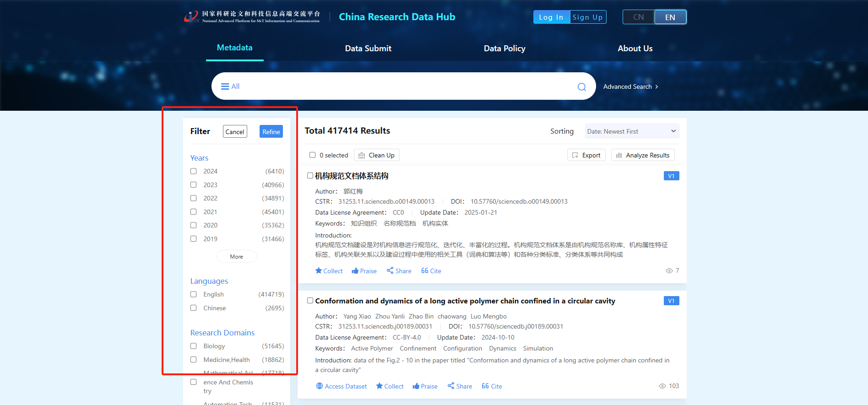Viewport: 868px width, 405px height.
Task: Switch to the Data Submit tab
Action: click(368, 49)
